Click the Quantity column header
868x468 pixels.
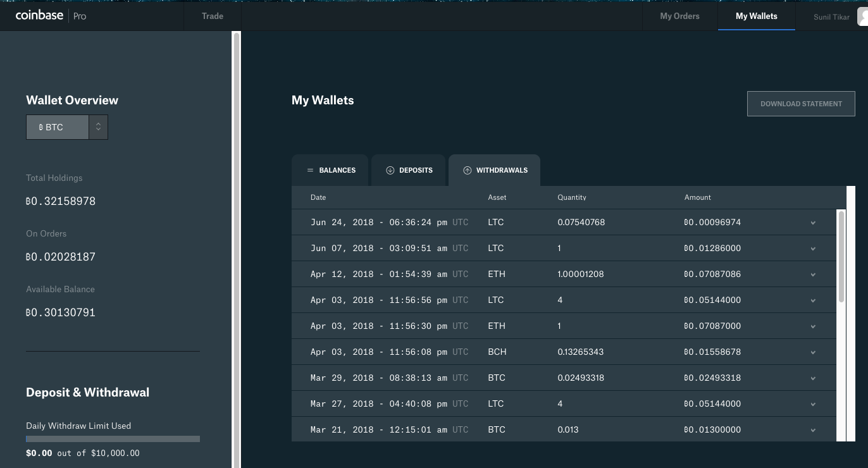coord(572,197)
